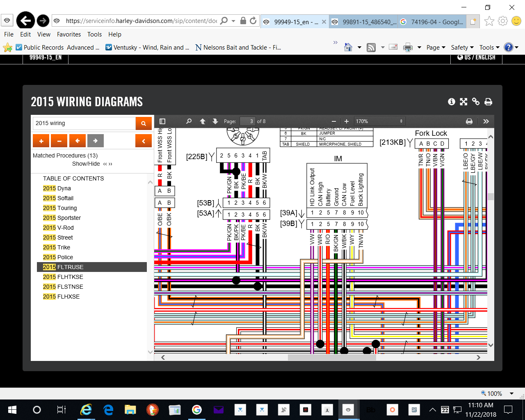Toggle Show/Hide matched procedures
The height and width of the screenshot is (420, 525).
coord(92,164)
